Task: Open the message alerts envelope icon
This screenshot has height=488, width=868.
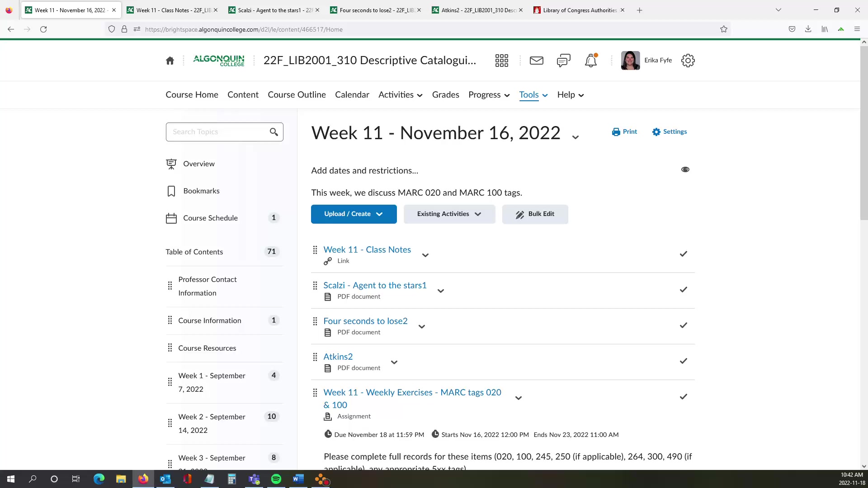Action: point(536,61)
